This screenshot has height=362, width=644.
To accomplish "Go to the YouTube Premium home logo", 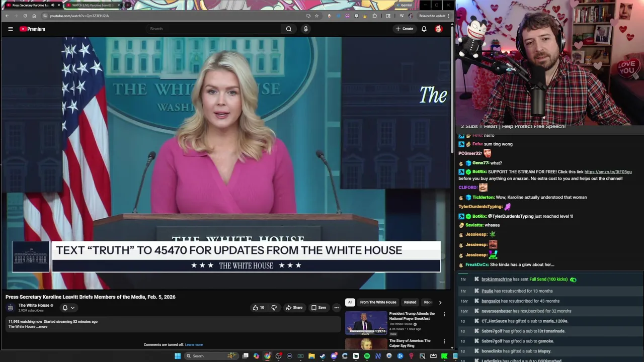I will coord(32,29).
